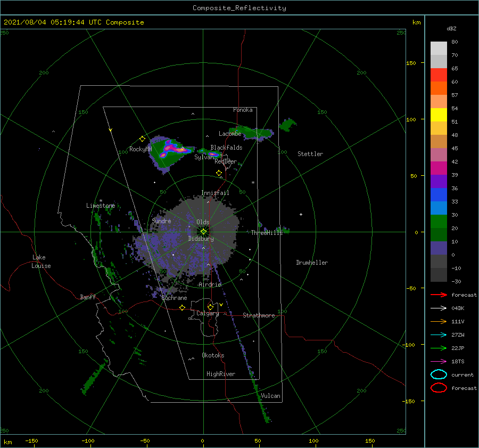Click the Okotoks label
479x448 pixels.
(213, 355)
